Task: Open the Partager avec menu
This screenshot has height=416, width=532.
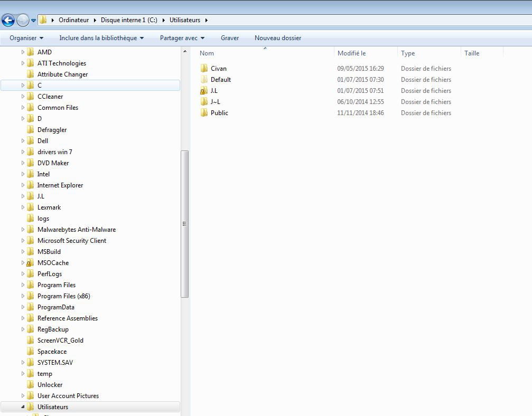Action: click(182, 38)
